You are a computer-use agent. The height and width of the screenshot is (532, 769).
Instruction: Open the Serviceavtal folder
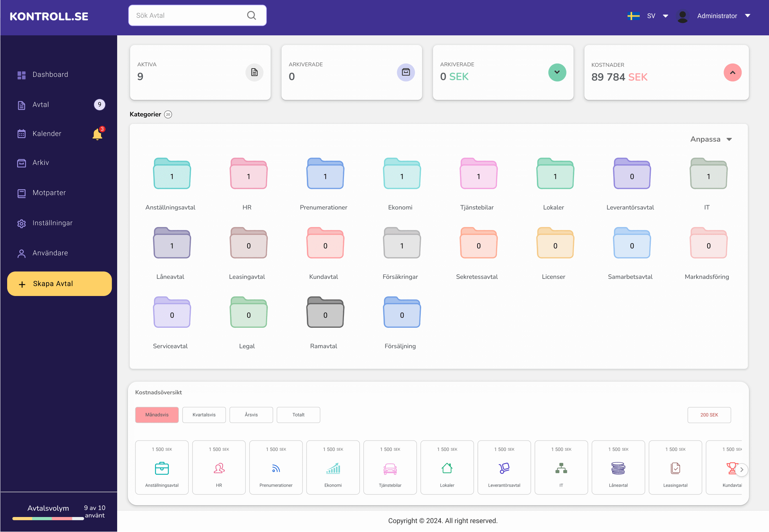(172, 312)
